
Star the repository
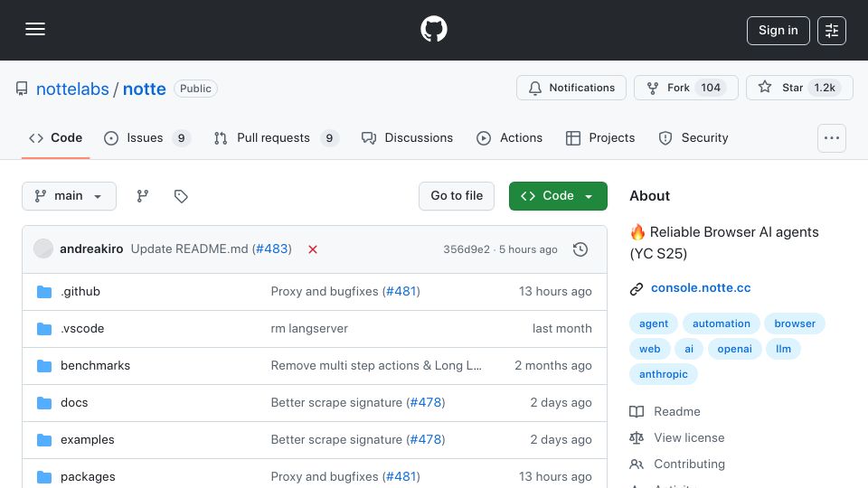coord(799,88)
